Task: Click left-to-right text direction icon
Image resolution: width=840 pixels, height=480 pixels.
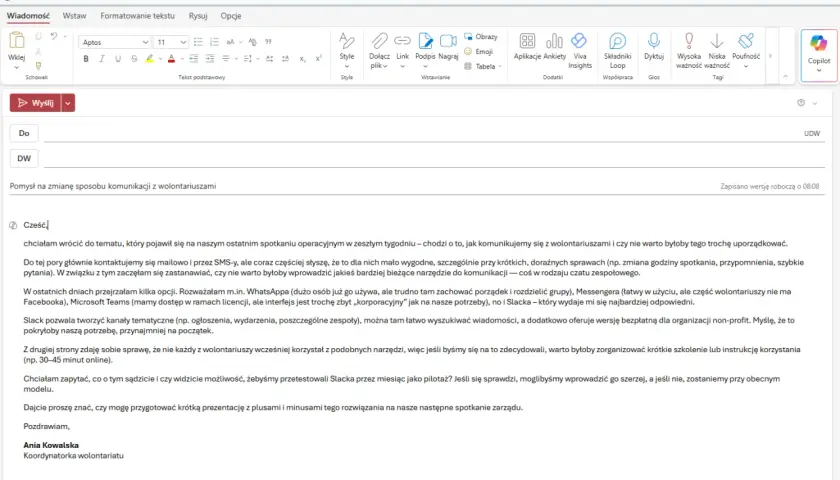Action: [269, 58]
